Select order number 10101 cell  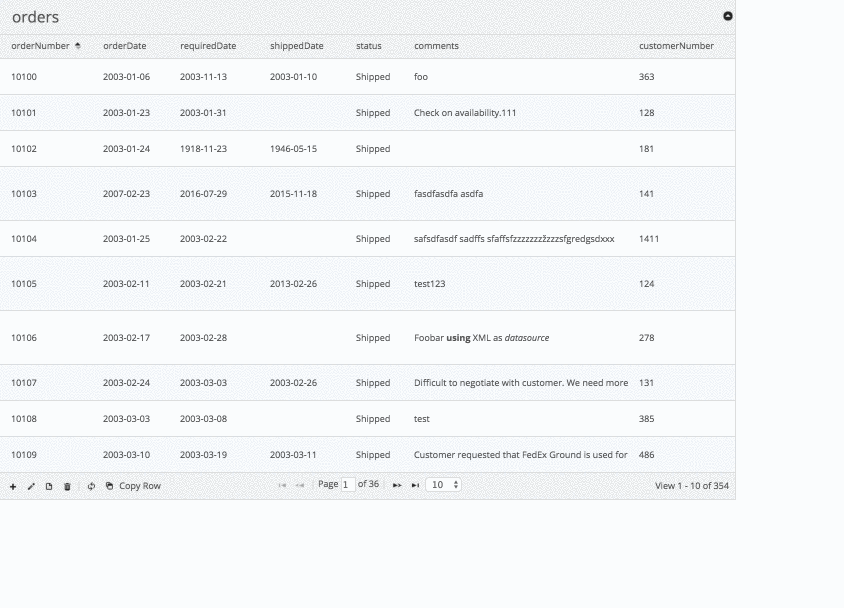pyautogui.click(x=24, y=113)
